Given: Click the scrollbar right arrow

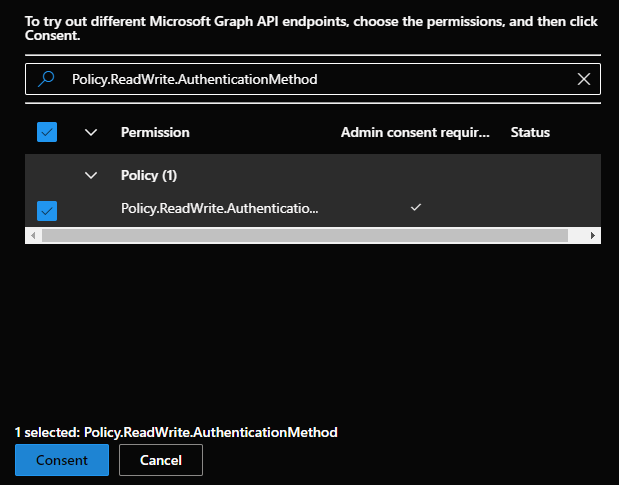Looking at the screenshot, I should click(593, 235).
